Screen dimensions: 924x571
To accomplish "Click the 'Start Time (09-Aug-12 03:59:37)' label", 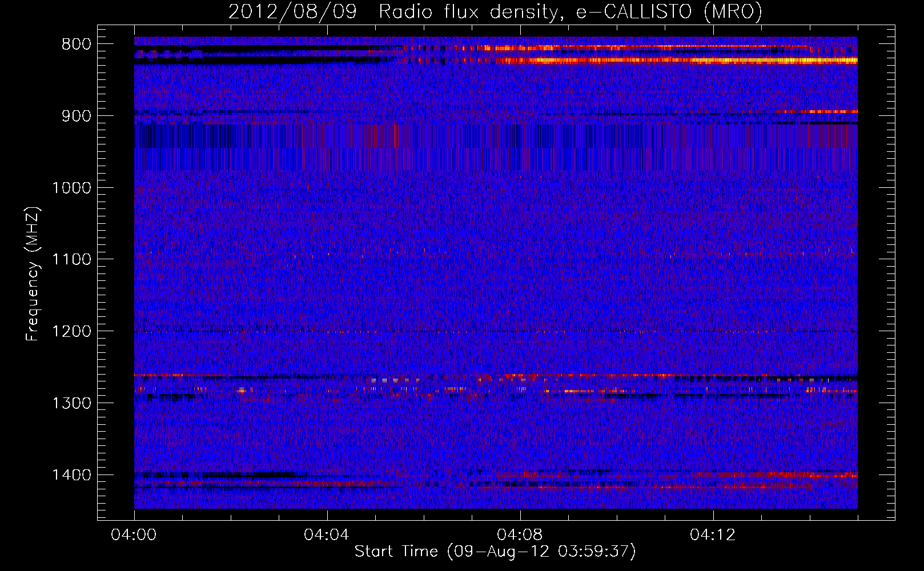I will (x=495, y=552).
